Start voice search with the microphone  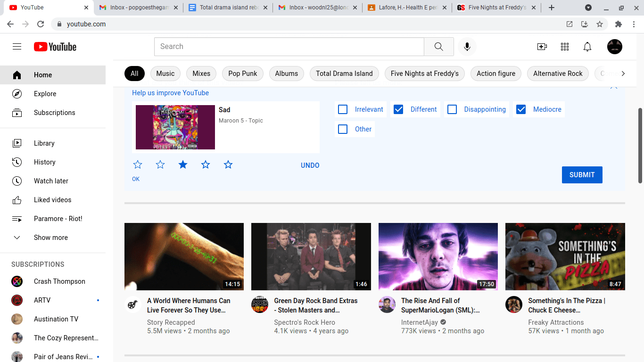pos(467,47)
